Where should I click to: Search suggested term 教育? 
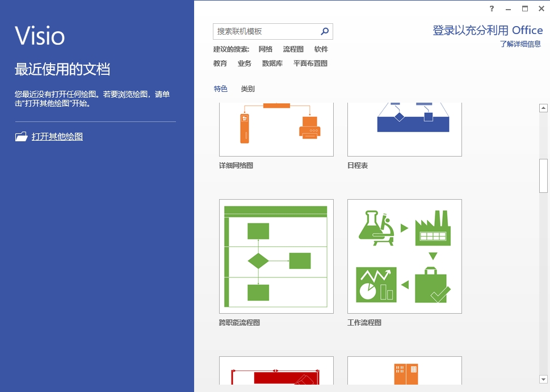(x=220, y=64)
